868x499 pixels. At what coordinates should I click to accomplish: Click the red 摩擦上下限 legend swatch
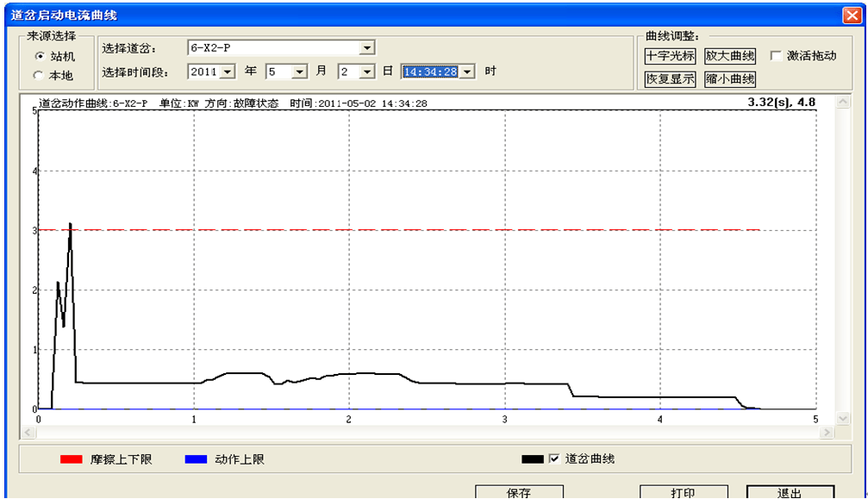(x=70, y=460)
